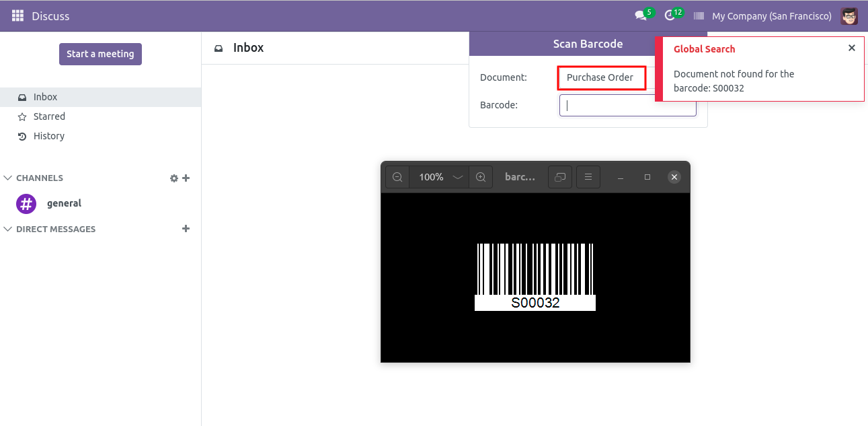Select Inbox in the sidebar
The image size is (868, 426).
[x=101, y=97]
